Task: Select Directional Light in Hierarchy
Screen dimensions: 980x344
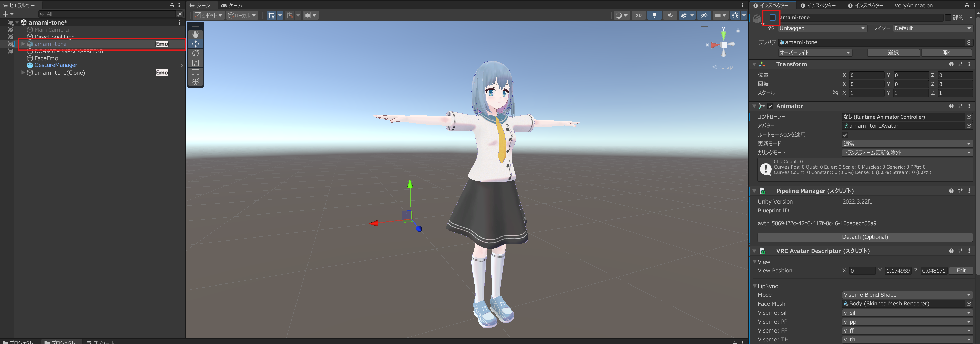Action: click(55, 37)
